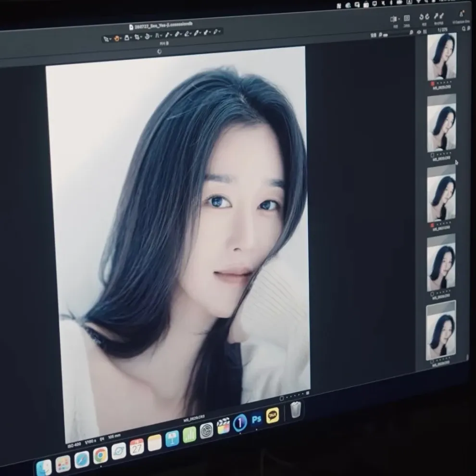Choose the Select pointer cursor tool

pos(106,39)
